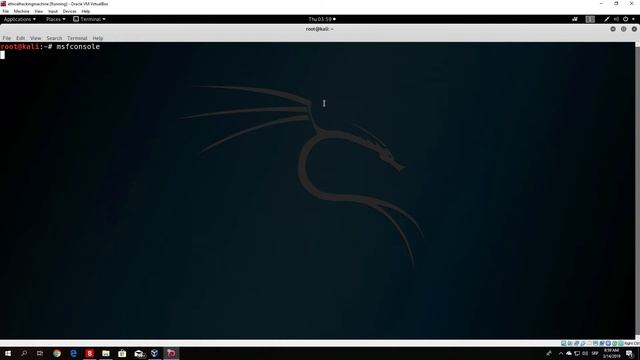Switch to VirtualBox Manager cube icon in taskbar
640x360 pixels.
click(x=155, y=353)
